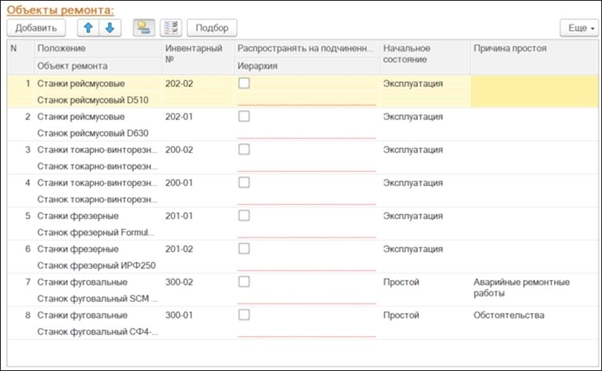Select the Обстоятельства cell

coord(509,315)
